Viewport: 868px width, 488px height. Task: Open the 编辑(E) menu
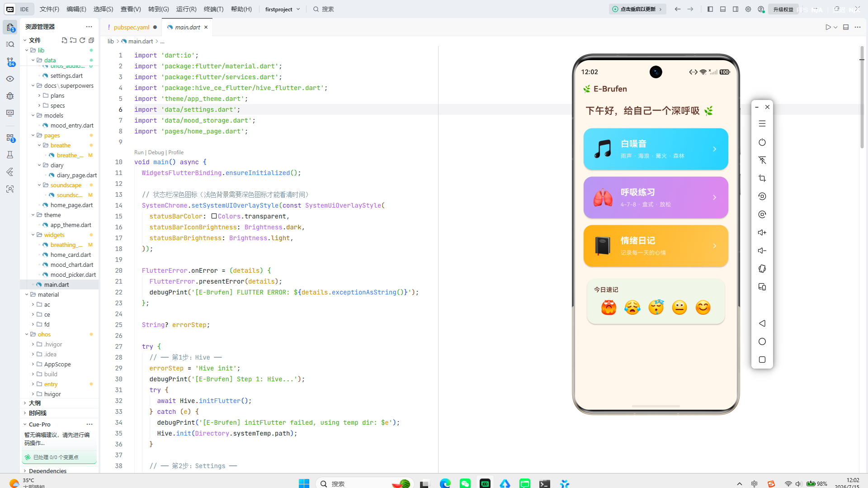coord(76,9)
